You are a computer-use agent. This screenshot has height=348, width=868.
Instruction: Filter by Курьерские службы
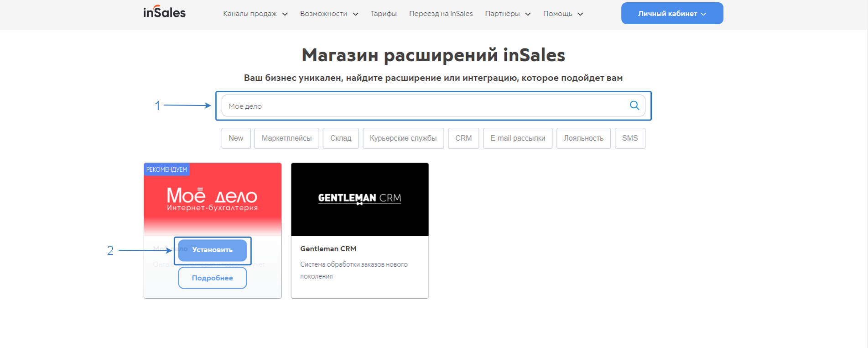[403, 138]
